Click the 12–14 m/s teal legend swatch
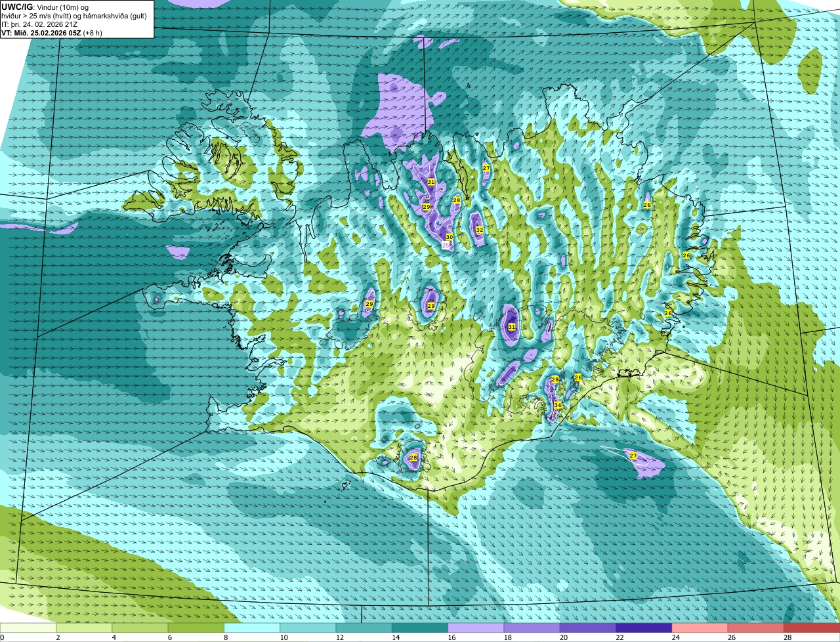Viewport: 840px width, 642px height. pos(364,628)
